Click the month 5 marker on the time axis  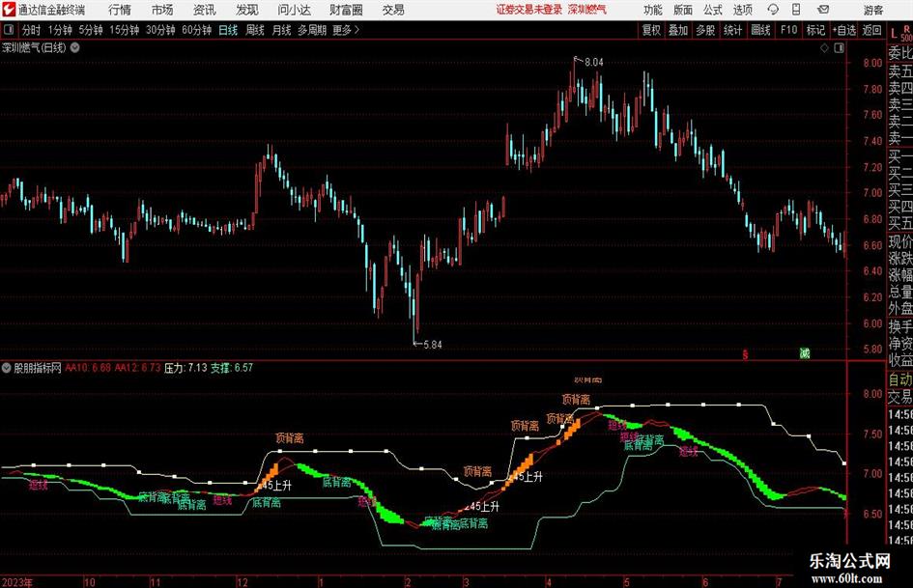[626, 582]
